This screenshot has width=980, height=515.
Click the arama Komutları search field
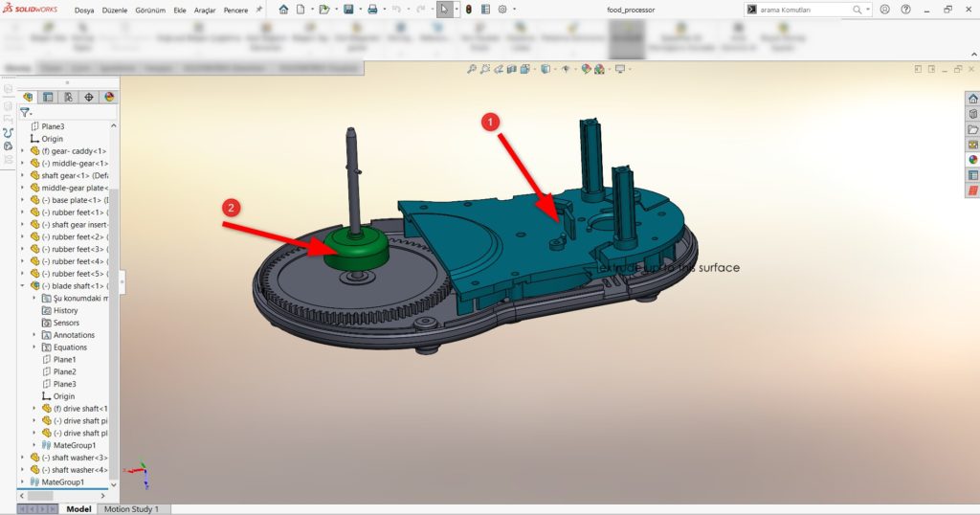pos(800,10)
